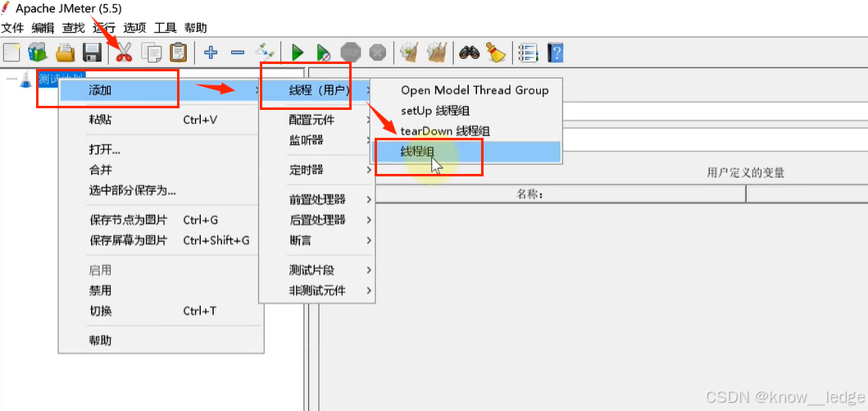
Task: Choose 粘贴 in the context menu
Action: click(x=160, y=120)
